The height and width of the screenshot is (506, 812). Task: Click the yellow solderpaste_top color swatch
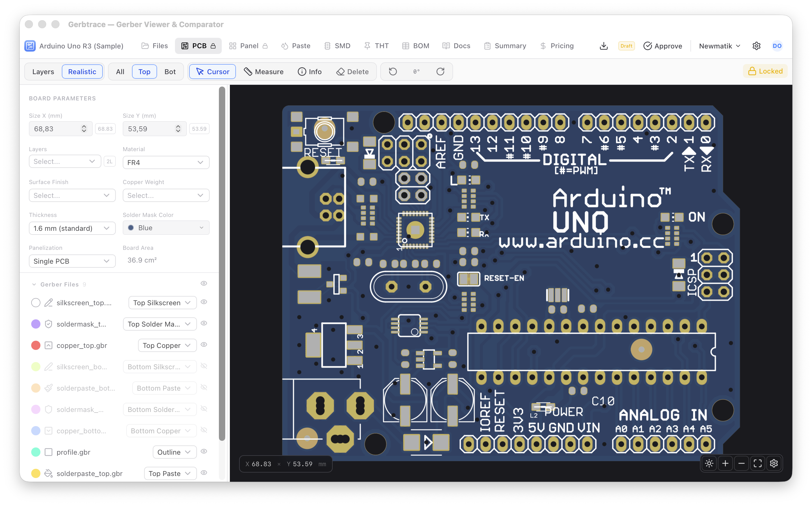click(x=36, y=473)
